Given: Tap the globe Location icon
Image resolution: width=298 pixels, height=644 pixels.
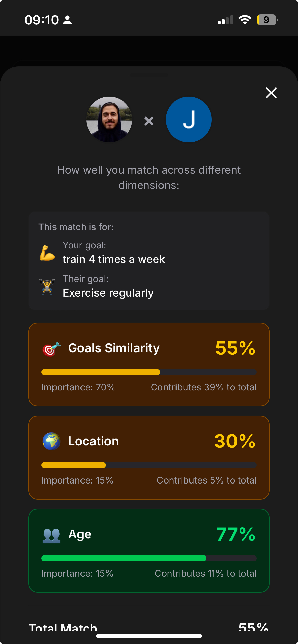Looking at the screenshot, I should pyautogui.click(x=51, y=441).
